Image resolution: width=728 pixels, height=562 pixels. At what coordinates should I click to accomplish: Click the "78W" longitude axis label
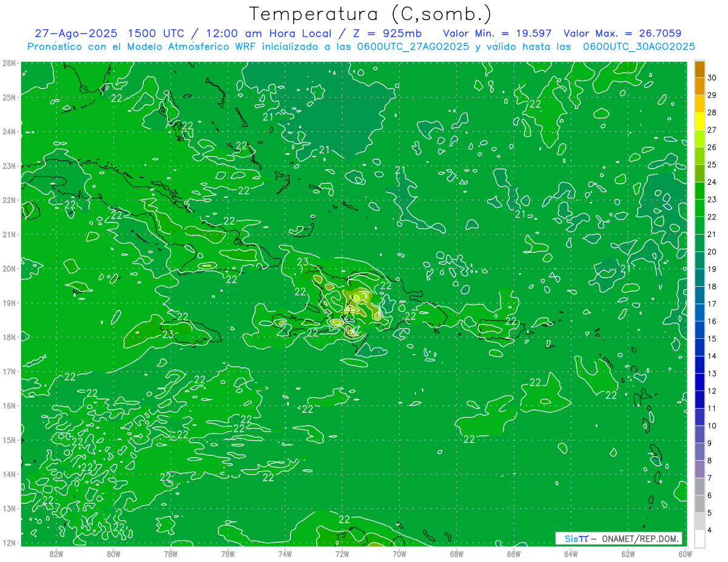coord(170,554)
